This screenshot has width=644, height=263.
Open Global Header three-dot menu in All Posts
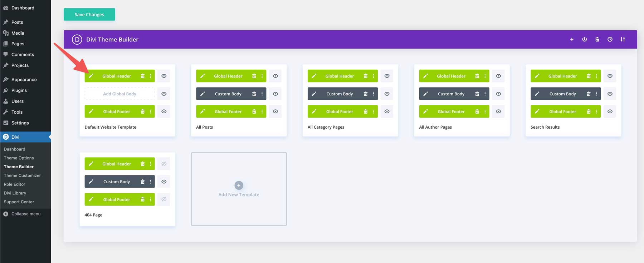(262, 76)
